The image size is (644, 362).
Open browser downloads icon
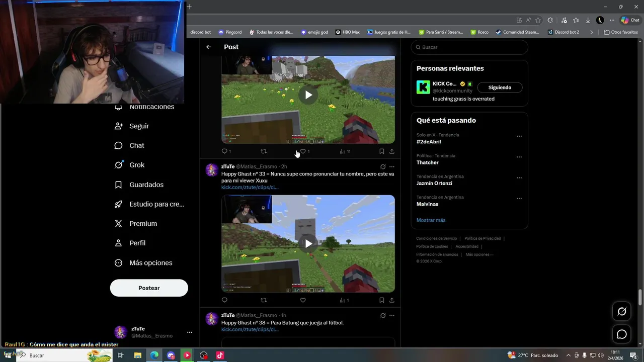(588, 20)
